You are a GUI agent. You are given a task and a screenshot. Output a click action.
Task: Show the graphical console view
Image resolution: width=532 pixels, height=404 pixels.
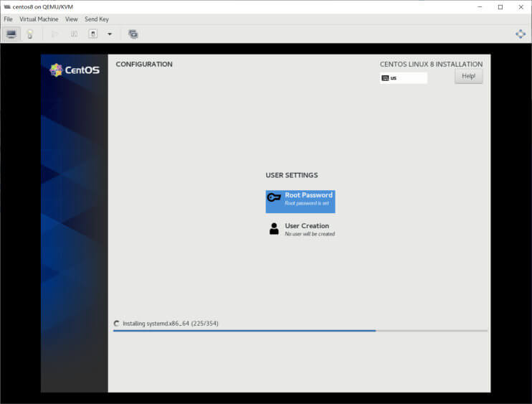click(11, 34)
